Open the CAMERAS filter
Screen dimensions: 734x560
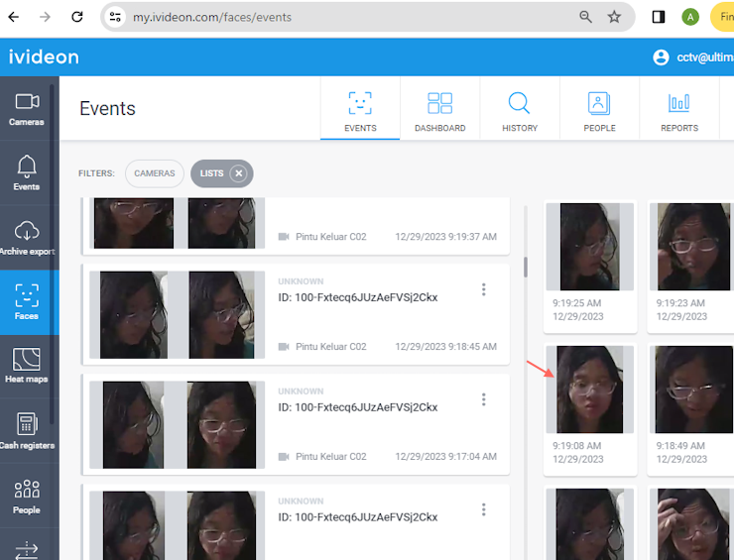pyautogui.click(x=155, y=173)
